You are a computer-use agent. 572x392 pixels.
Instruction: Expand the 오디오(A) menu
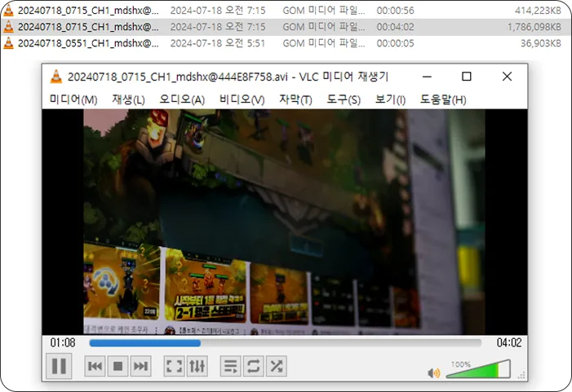pyautogui.click(x=182, y=99)
